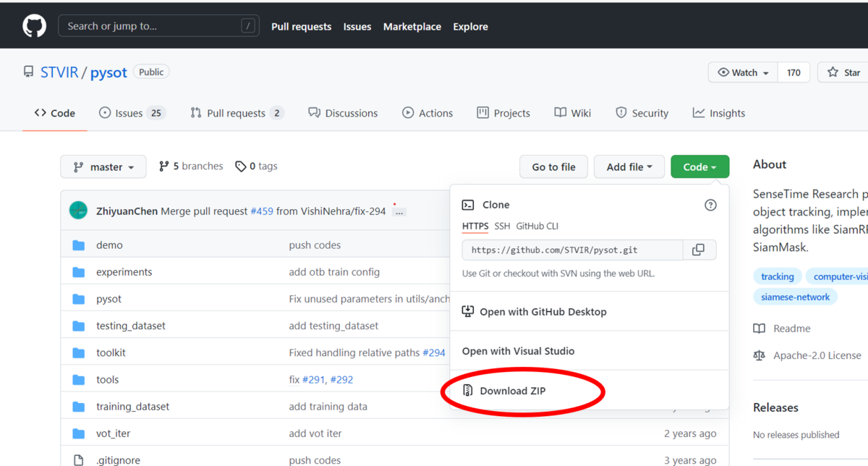Click the vot_iter folder icon
Screen dimensions: 868x466
[x=79, y=433]
